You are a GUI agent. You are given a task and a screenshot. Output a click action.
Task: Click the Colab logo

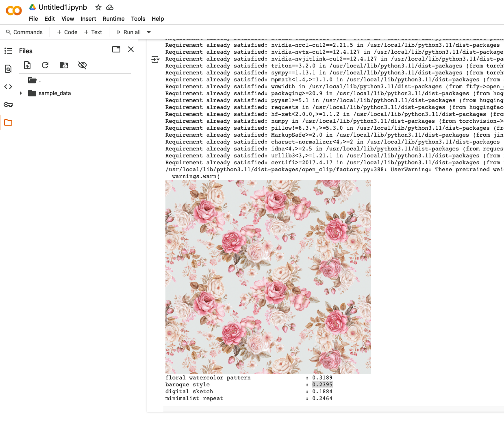[x=14, y=11]
